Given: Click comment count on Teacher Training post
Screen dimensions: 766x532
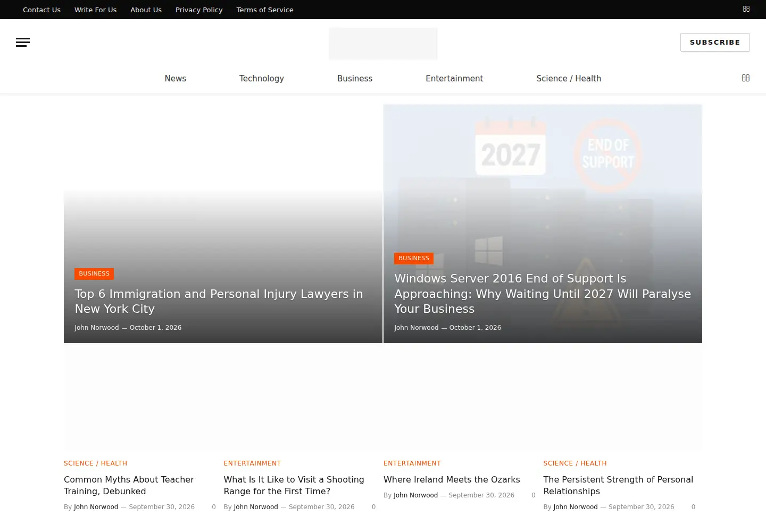Looking at the screenshot, I should tap(214, 507).
